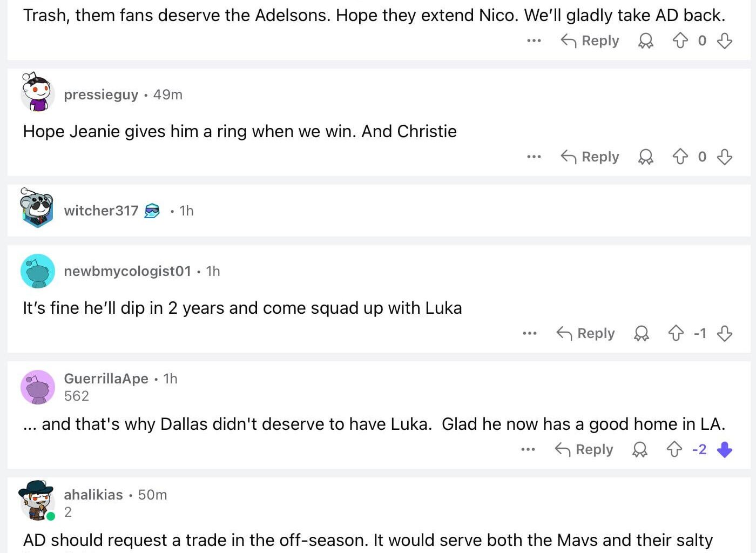Open the three-dot menu under the Adelsons comment

click(534, 41)
